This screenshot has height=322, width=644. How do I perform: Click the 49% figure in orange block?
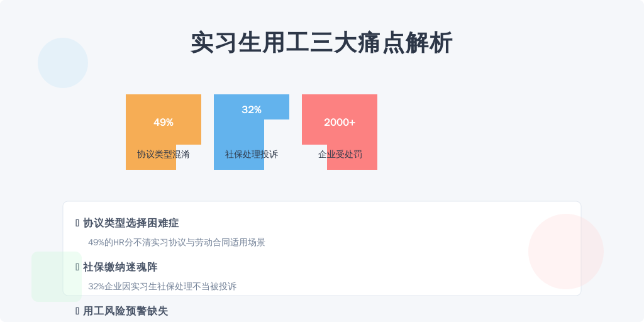164,123
